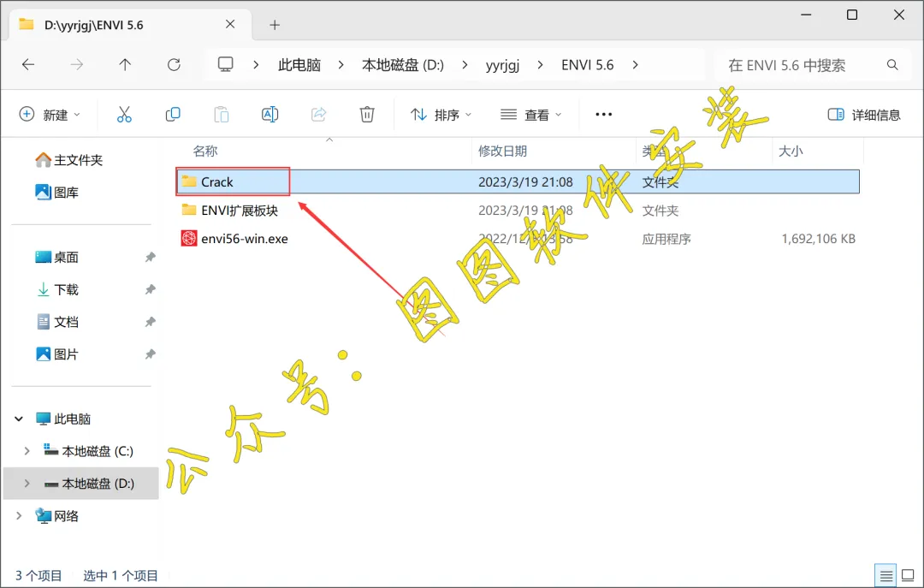Maximize the File Explorer window
This screenshot has width=924, height=588.
852,15
